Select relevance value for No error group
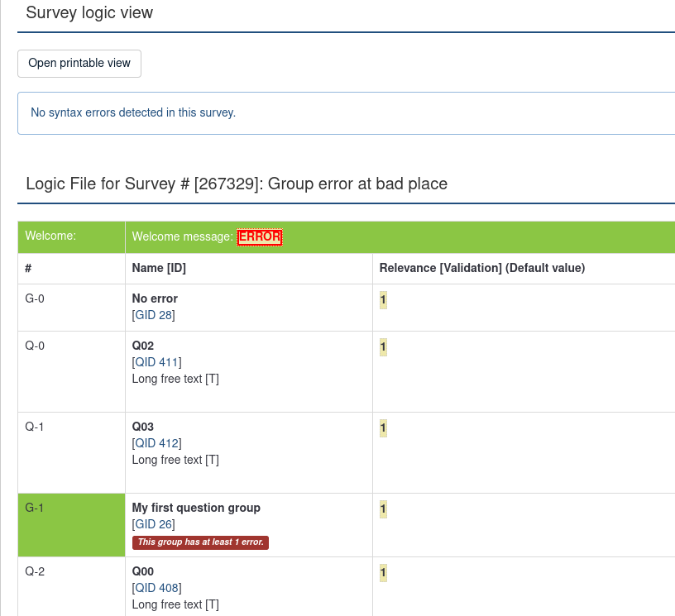Viewport: 675px width, 616px height. click(x=383, y=300)
